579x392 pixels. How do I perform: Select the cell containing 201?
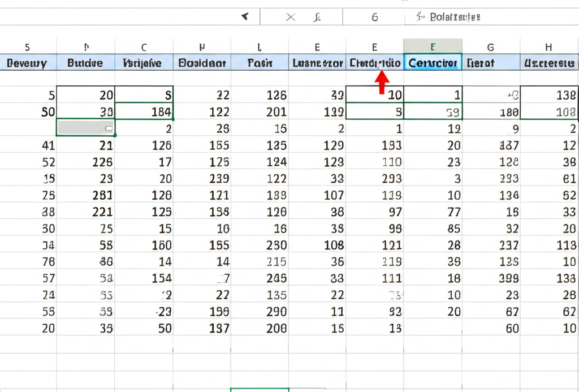260,111
